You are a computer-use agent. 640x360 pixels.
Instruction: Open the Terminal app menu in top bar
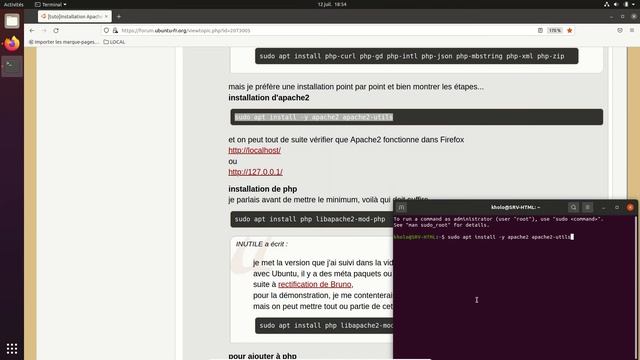click(x=51, y=4)
